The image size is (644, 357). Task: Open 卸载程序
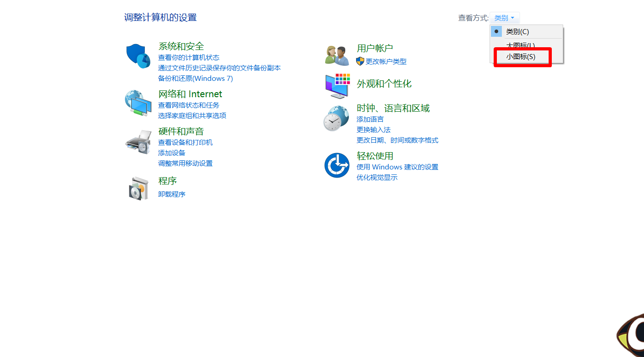click(172, 194)
